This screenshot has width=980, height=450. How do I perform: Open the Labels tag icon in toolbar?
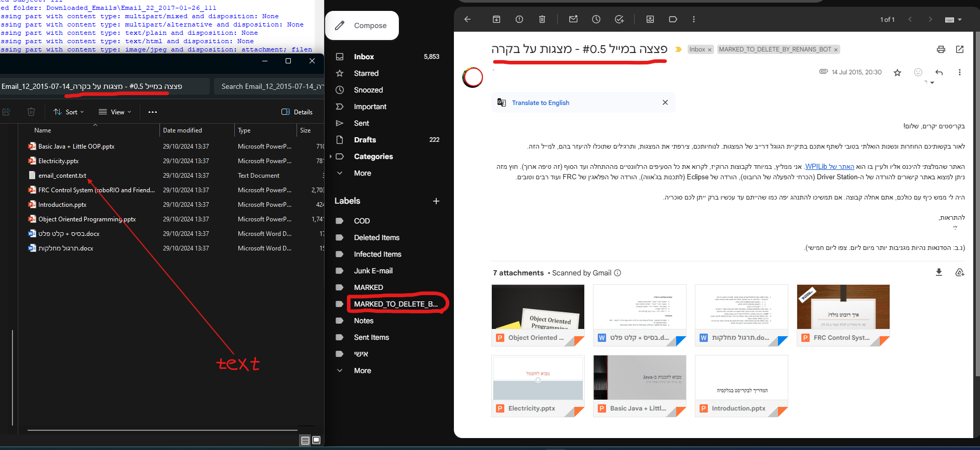point(673,19)
